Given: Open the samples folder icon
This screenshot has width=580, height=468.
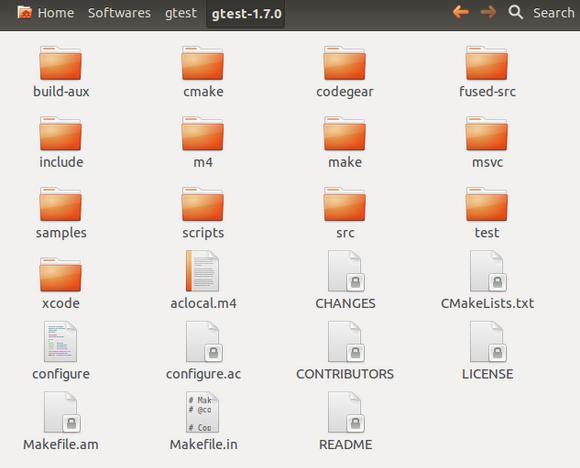Looking at the screenshot, I should pos(61,204).
